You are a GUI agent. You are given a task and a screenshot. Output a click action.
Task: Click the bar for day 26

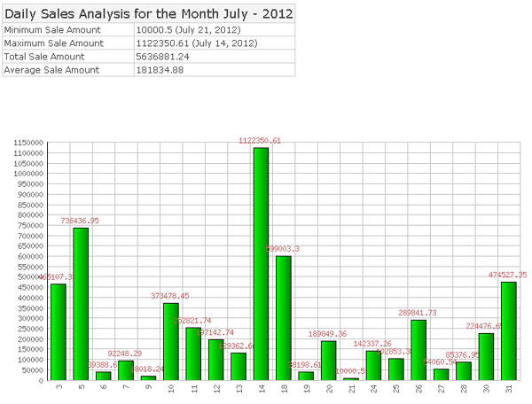[x=419, y=350]
